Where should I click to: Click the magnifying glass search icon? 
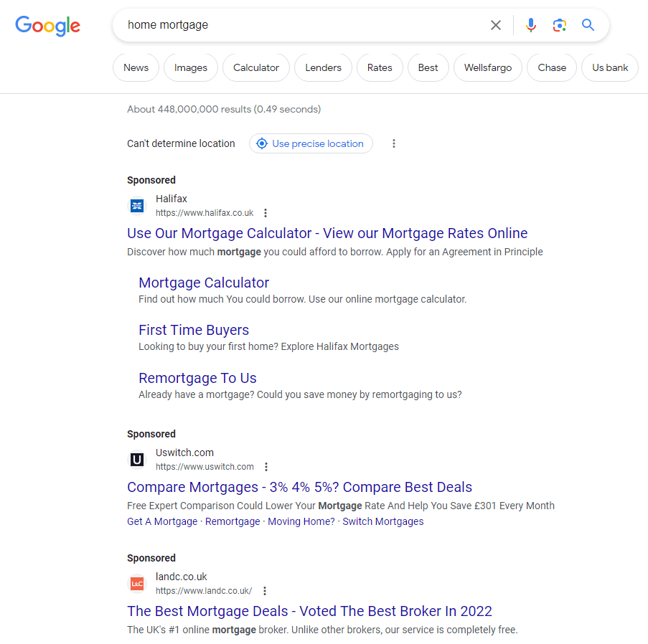click(x=588, y=25)
